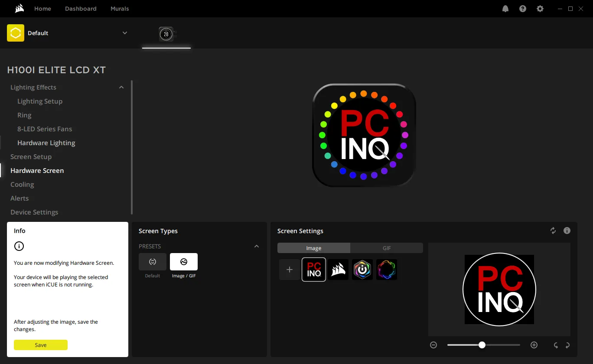This screenshot has width=593, height=364.
Task: Click the H100I ELITE LCD XT title
Action: click(56, 70)
